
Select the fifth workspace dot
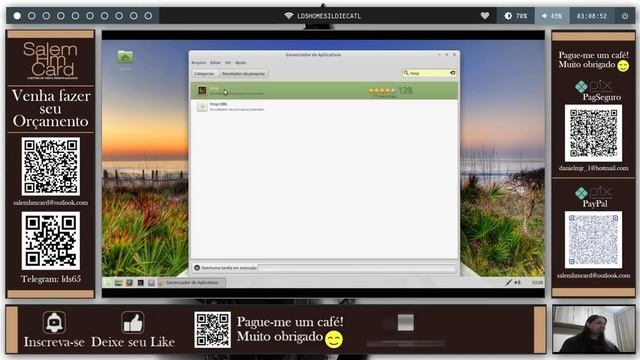point(76,16)
